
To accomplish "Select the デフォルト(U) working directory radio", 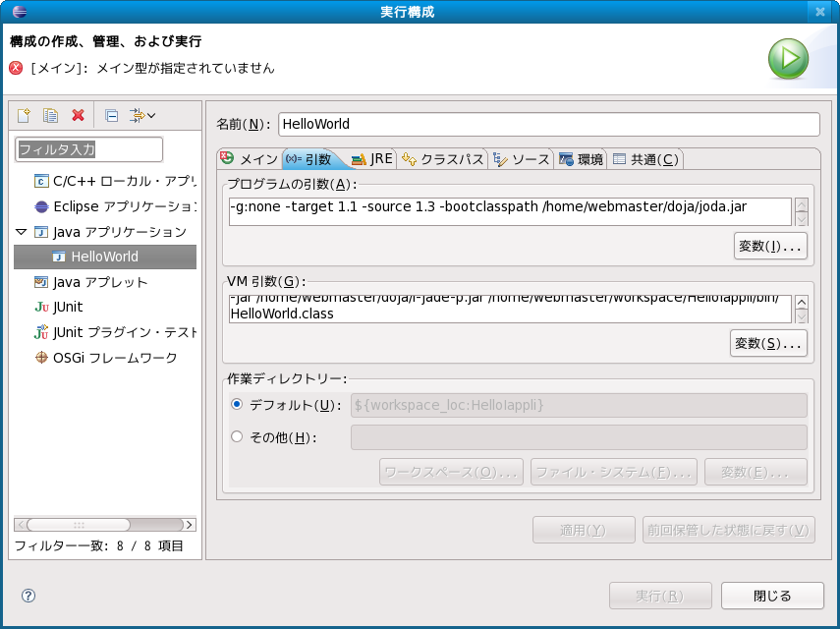I will 237,405.
